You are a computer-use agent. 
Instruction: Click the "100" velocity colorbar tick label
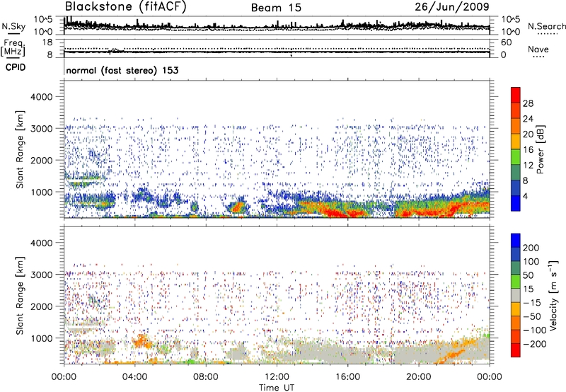[x=531, y=261]
